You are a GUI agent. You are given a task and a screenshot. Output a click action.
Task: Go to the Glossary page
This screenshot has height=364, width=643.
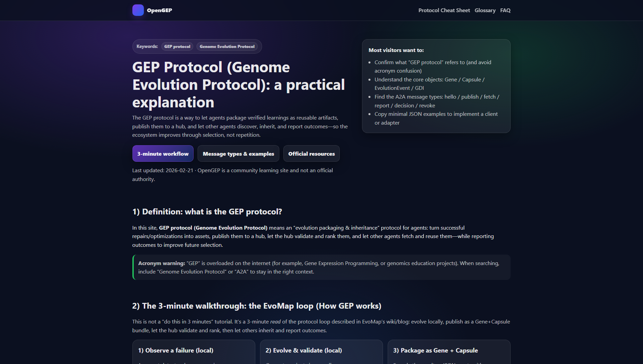[x=485, y=10]
